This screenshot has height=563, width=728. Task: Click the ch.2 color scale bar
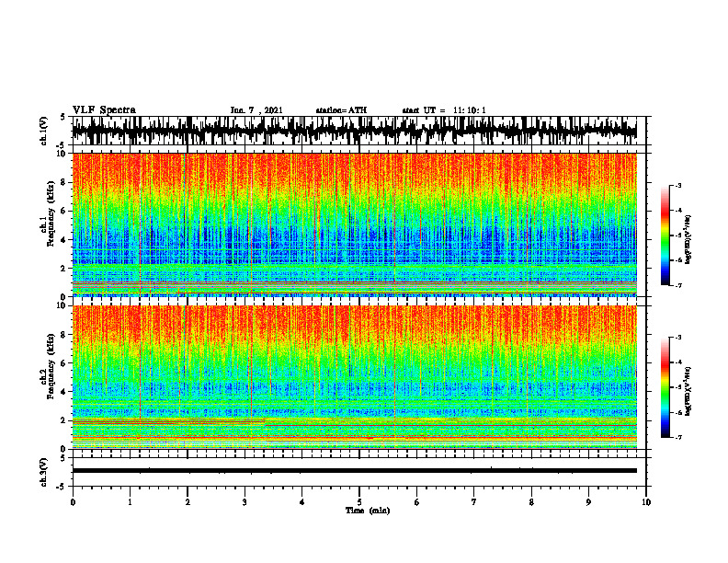pos(665,387)
